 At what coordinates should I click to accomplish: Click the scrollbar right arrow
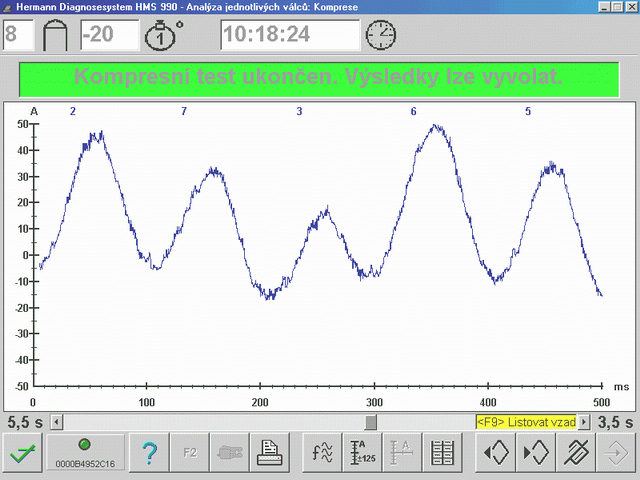click(x=584, y=422)
